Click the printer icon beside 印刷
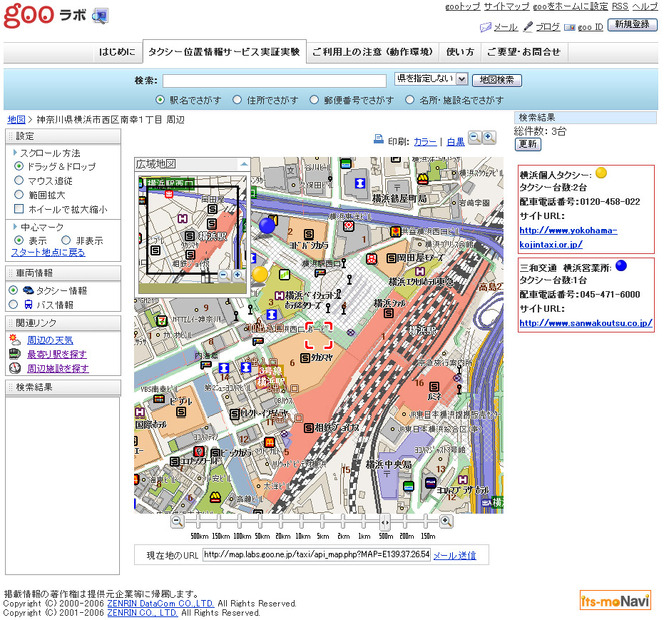The width and height of the screenshot is (664, 620). tap(378, 139)
